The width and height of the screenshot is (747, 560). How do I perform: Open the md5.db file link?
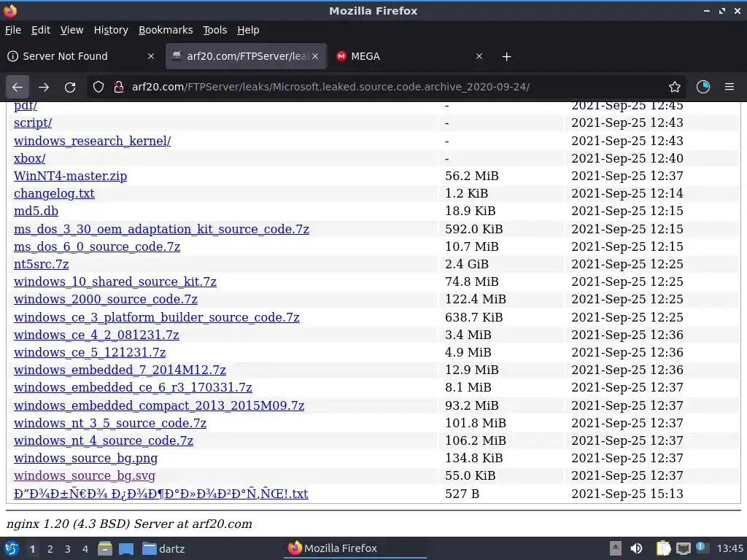[36, 211]
